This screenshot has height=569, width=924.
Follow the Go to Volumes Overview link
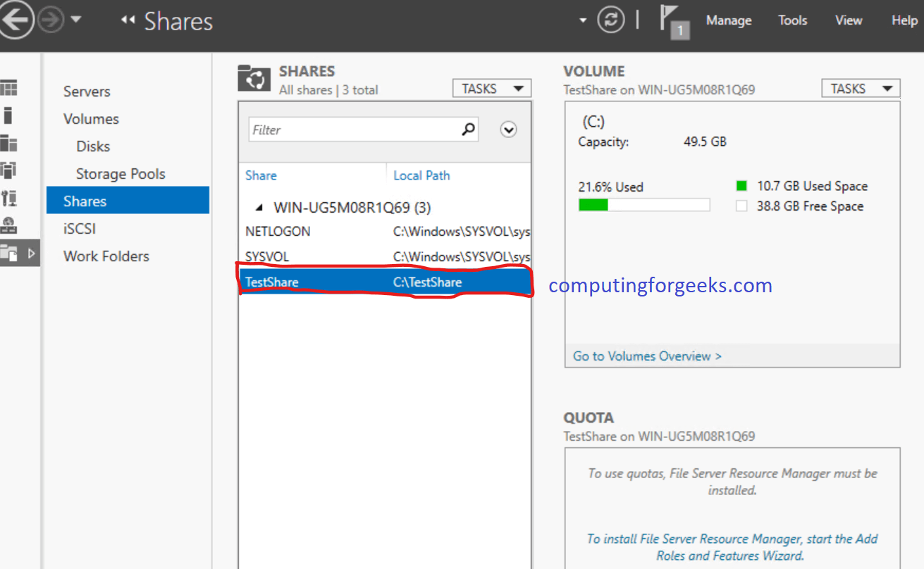tap(646, 356)
